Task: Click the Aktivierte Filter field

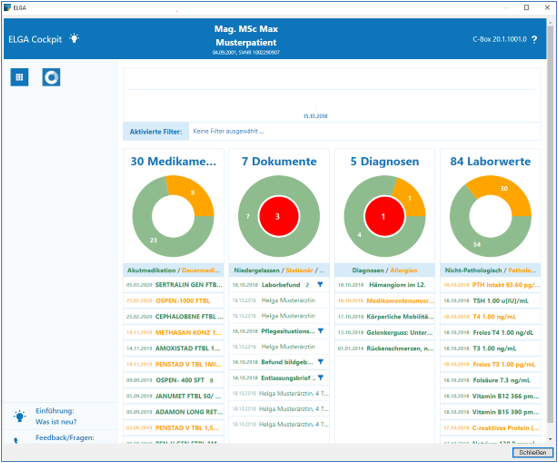Action: (x=364, y=131)
